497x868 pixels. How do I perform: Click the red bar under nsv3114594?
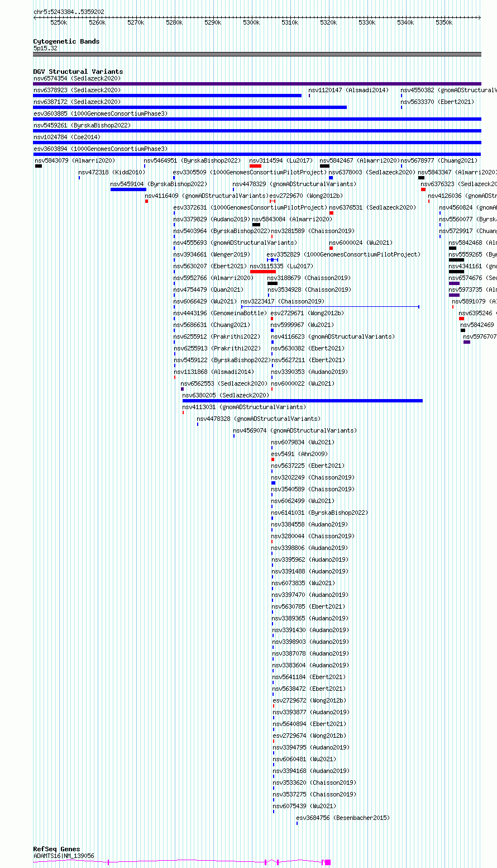pyautogui.click(x=255, y=166)
